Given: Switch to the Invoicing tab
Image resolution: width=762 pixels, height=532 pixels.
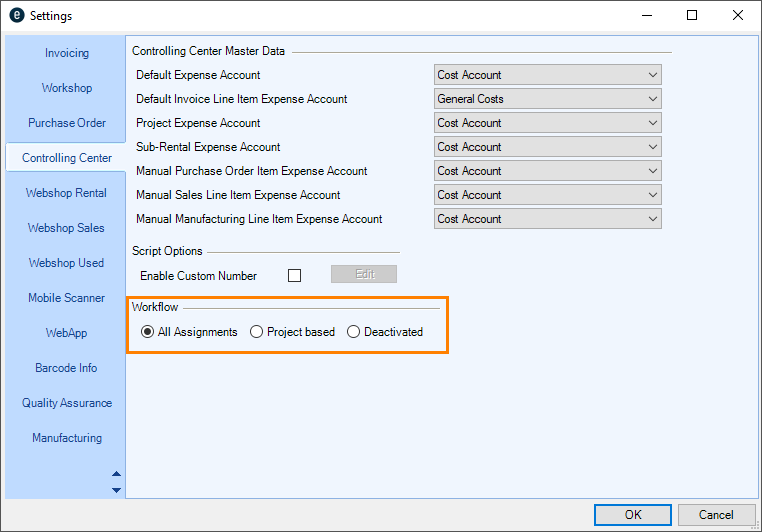Looking at the screenshot, I should click(x=66, y=53).
